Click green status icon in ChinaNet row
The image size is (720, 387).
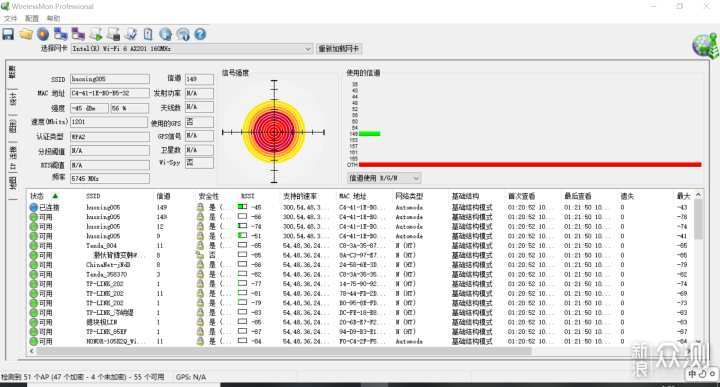(34, 265)
